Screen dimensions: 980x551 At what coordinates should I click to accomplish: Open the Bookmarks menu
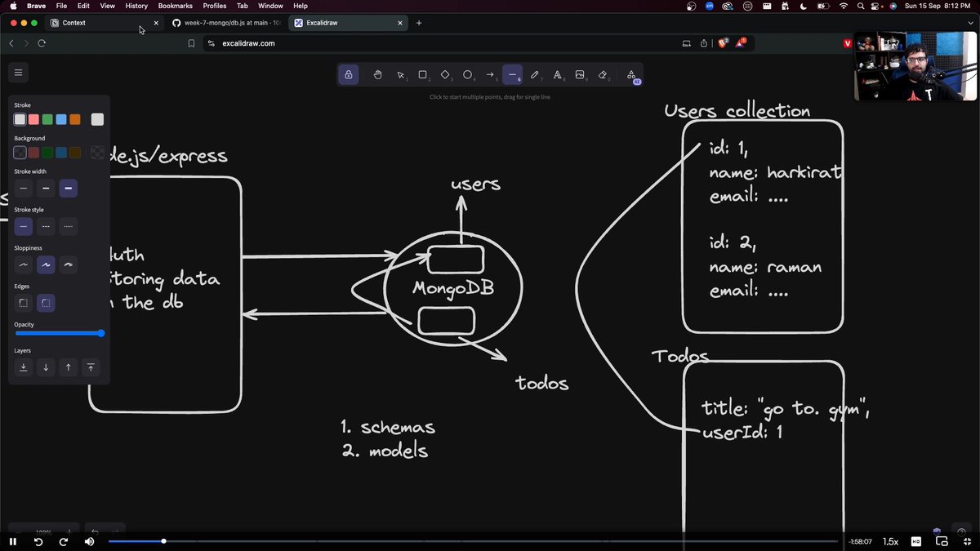click(x=176, y=6)
